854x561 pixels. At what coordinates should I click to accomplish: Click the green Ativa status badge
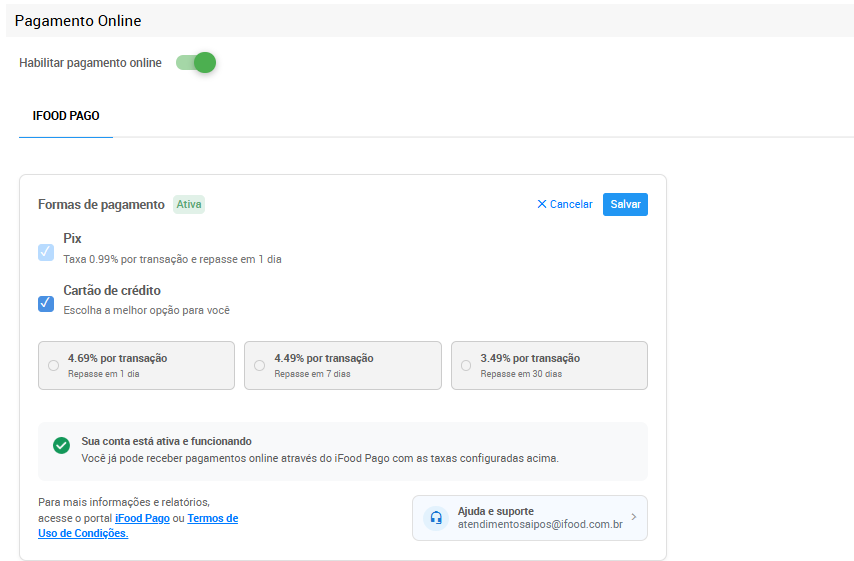189,204
